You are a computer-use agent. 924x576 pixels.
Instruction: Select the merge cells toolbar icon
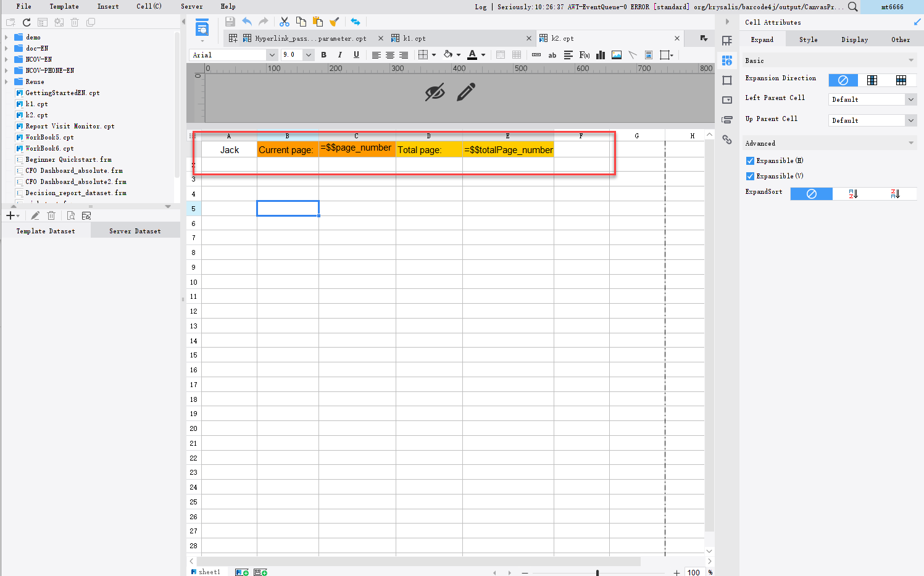pos(501,55)
